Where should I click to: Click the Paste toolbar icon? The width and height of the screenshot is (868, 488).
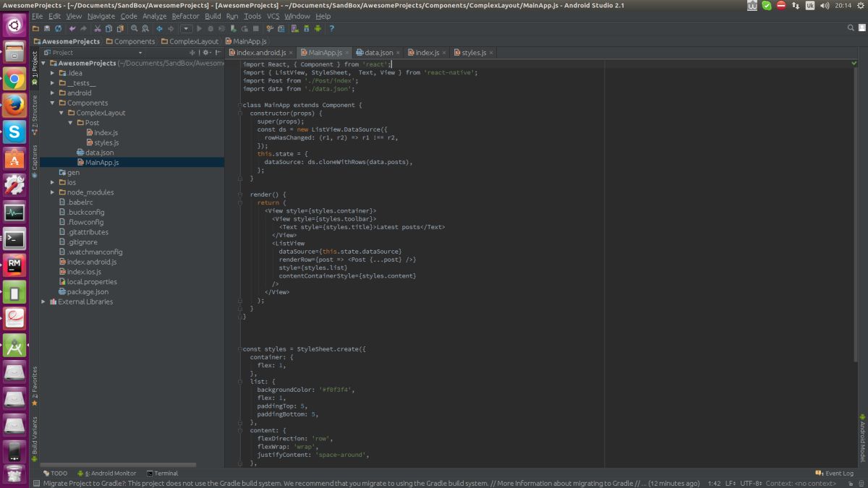(120, 29)
